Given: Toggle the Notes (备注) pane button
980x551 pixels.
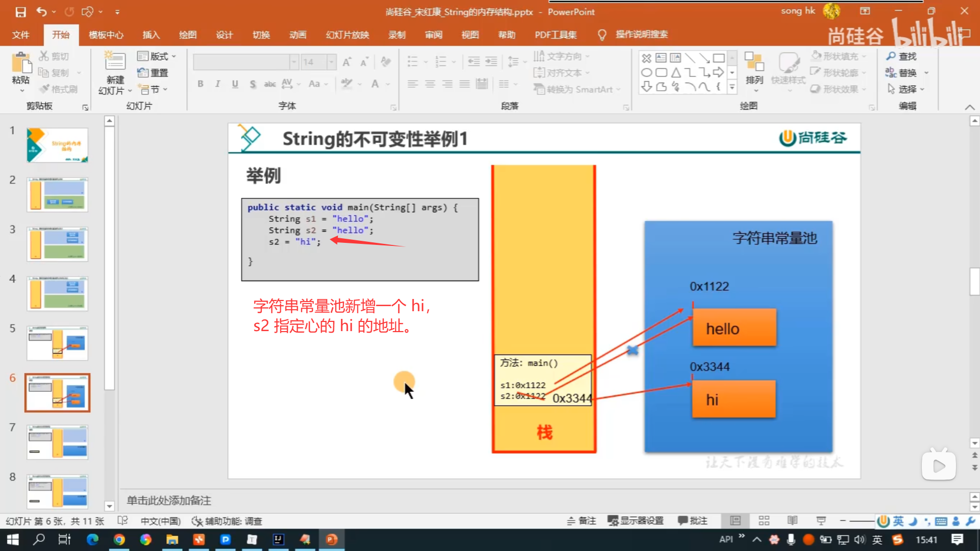Looking at the screenshot, I should 582,521.
